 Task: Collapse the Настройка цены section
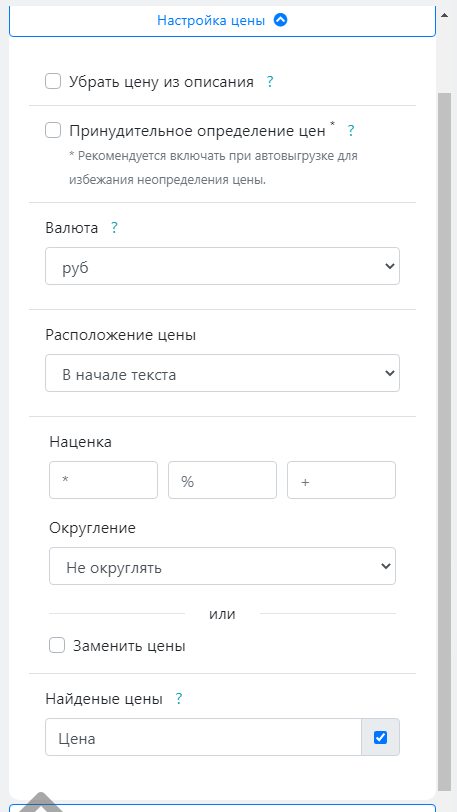click(222, 20)
